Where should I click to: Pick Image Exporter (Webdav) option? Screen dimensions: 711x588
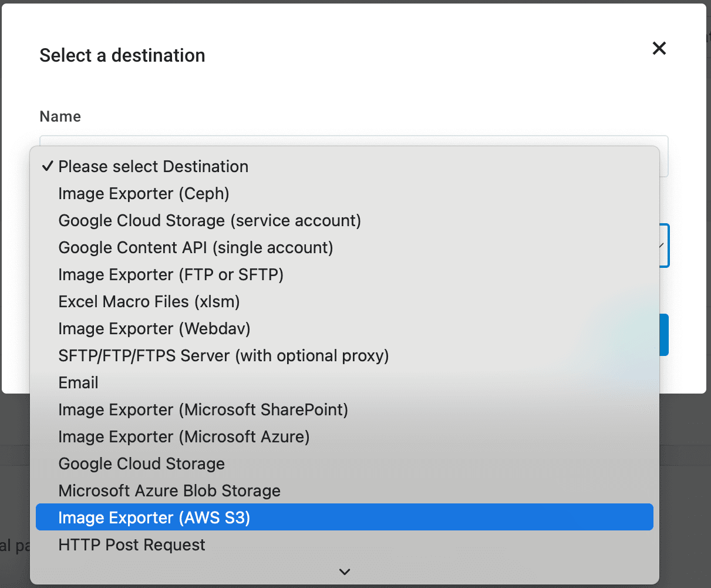(x=154, y=329)
